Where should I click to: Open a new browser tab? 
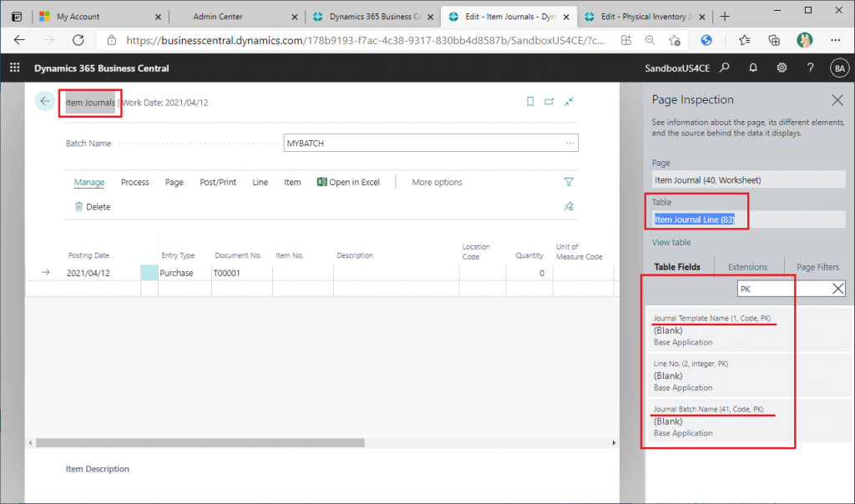tap(725, 17)
